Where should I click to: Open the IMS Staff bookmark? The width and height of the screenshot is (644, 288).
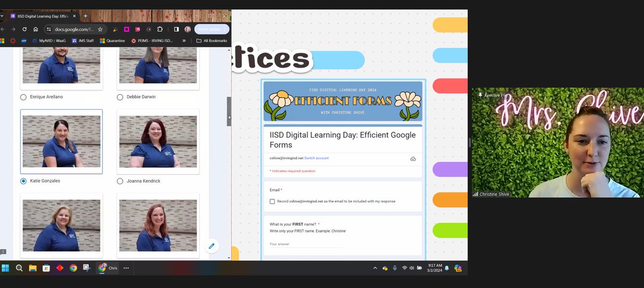tap(83, 40)
